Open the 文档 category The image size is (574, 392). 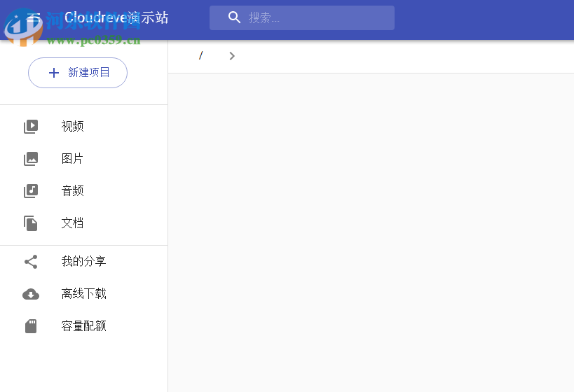(84, 223)
